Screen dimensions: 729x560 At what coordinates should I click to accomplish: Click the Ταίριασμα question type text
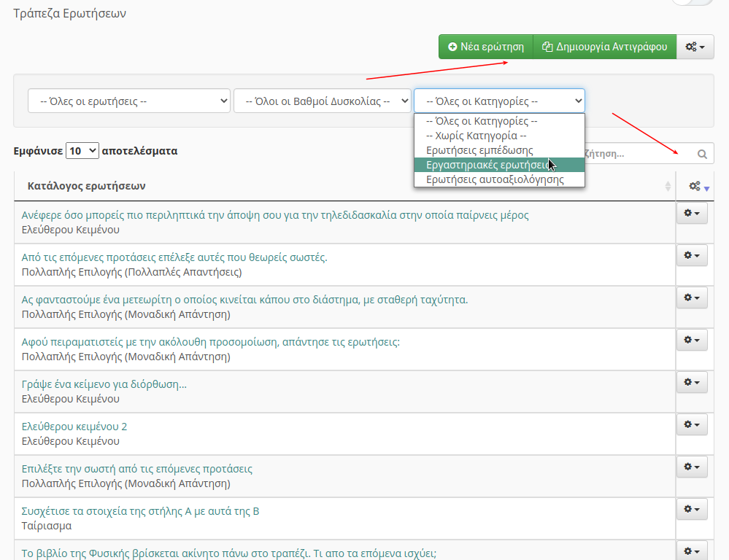coord(47,526)
